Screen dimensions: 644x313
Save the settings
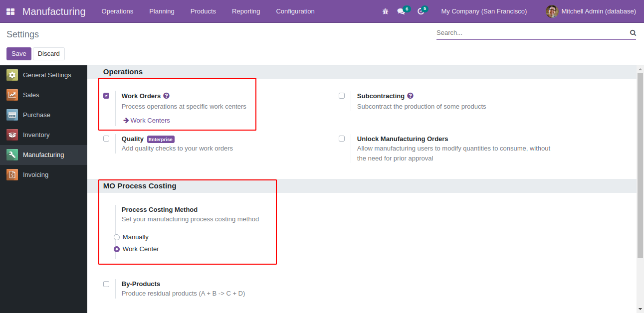tap(19, 54)
